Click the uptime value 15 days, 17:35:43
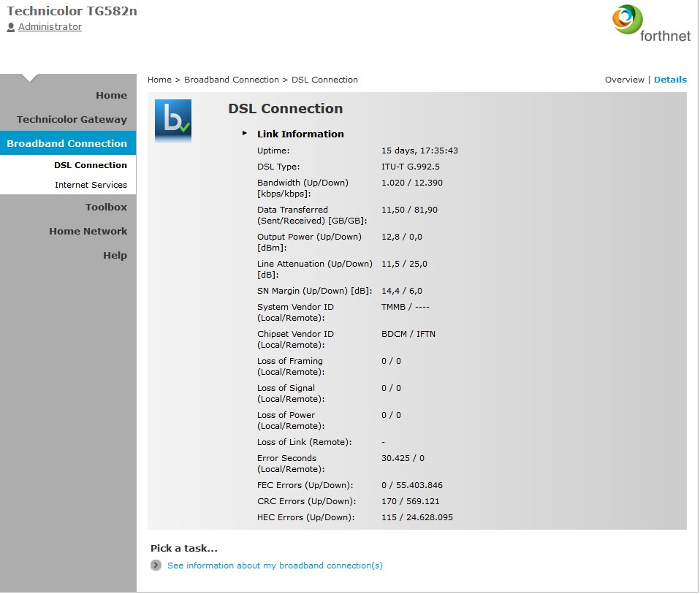The height and width of the screenshot is (594, 700). (x=419, y=151)
